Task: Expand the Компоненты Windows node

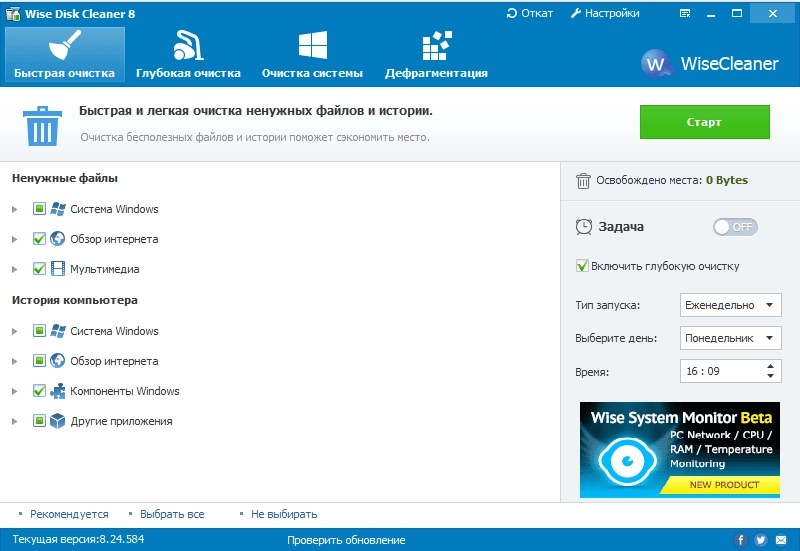Action: pyautogui.click(x=15, y=391)
